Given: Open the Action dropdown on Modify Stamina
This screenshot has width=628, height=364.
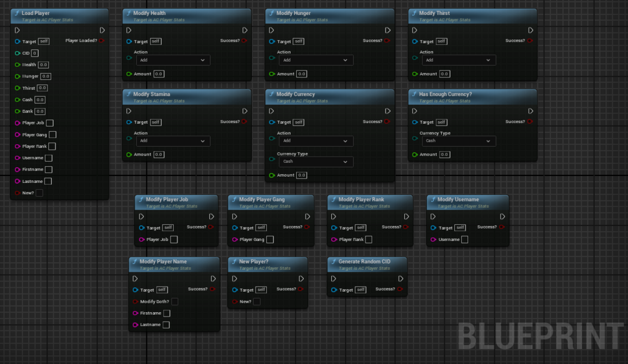Looking at the screenshot, I should pyautogui.click(x=173, y=141).
